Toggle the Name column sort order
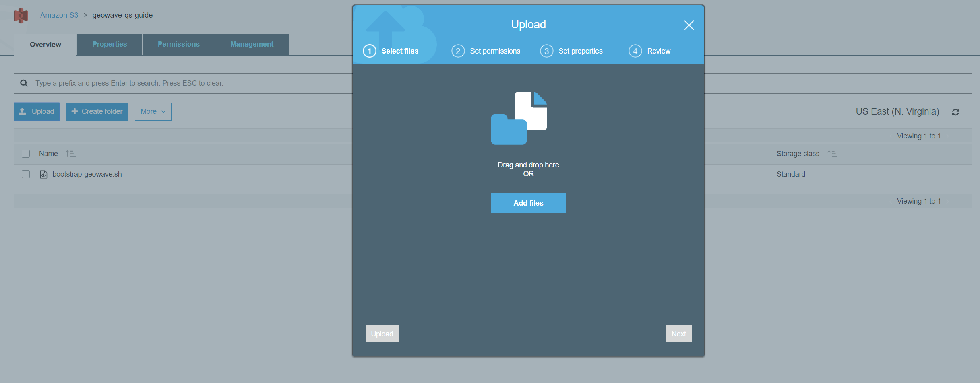The image size is (980, 383). click(70, 153)
